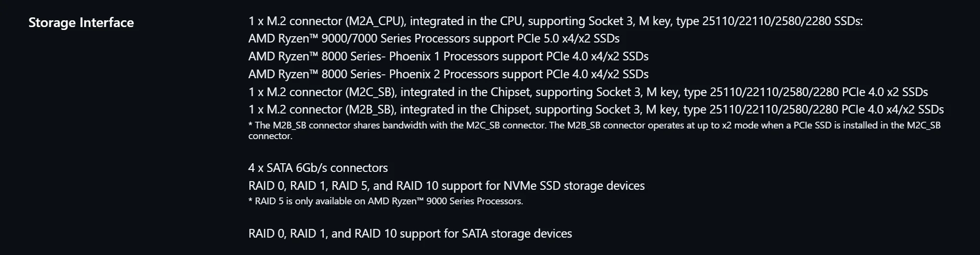The image size is (980, 255).
Task: Click the Phoenix 2 Processors line
Action: click(448, 74)
